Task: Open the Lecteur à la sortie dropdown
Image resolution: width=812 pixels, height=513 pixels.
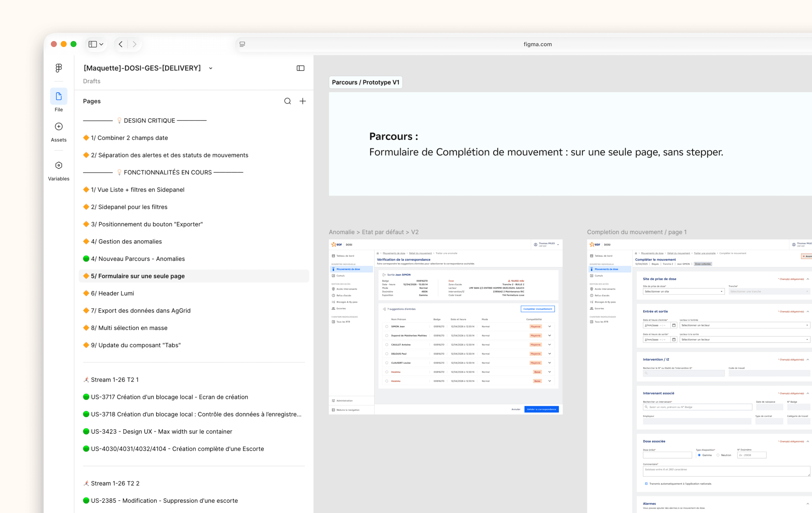Action: [x=744, y=340]
